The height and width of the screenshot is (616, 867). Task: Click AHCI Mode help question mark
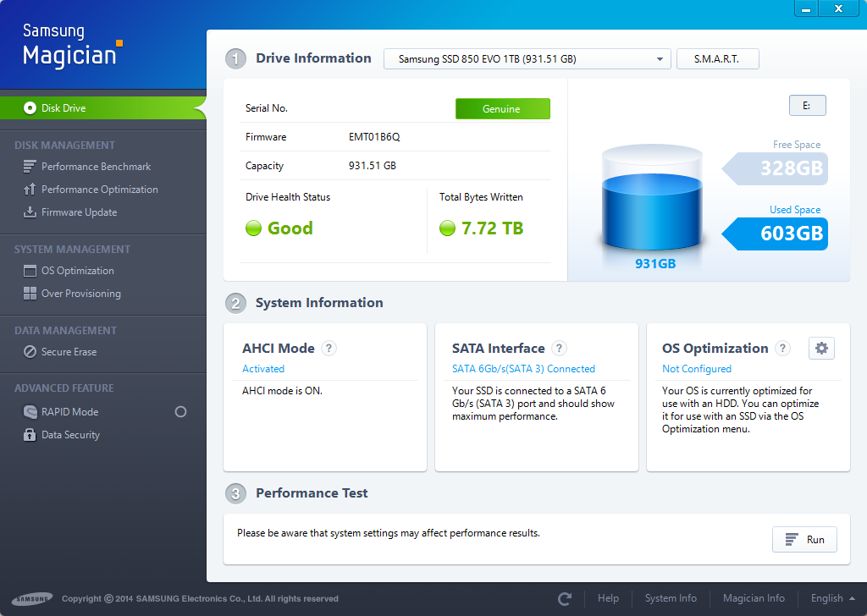pyautogui.click(x=329, y=348)
